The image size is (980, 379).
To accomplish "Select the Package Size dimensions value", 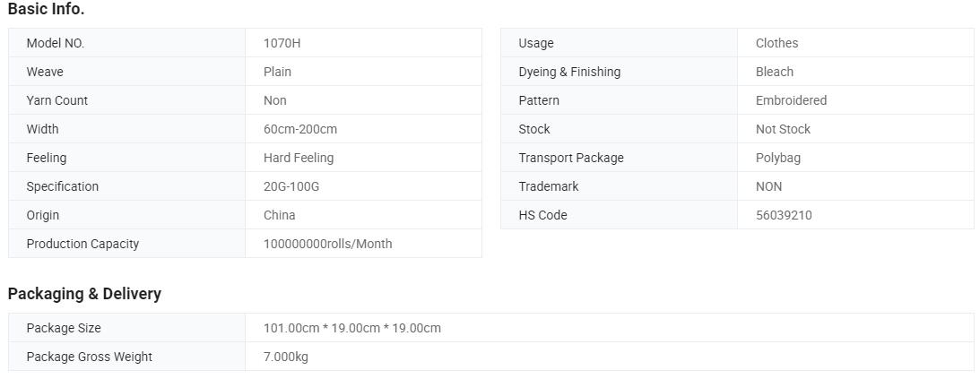I will [351, 329].
